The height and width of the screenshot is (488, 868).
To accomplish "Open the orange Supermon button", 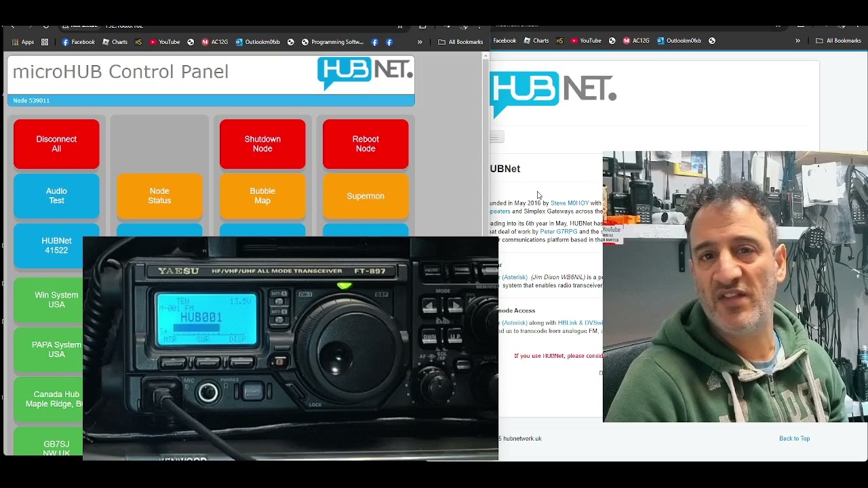I will click(x=366, y=196).
